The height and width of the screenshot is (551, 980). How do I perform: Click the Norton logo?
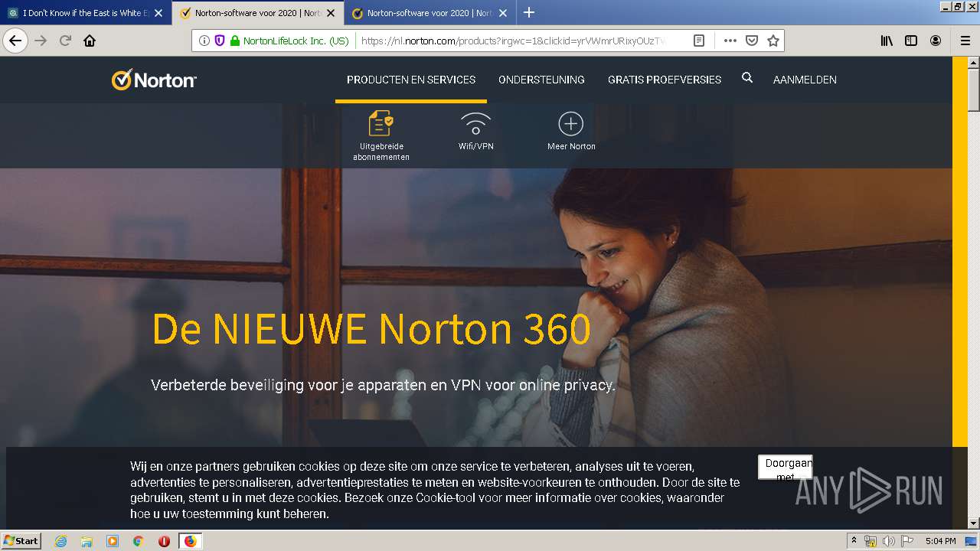click(154, 80)
